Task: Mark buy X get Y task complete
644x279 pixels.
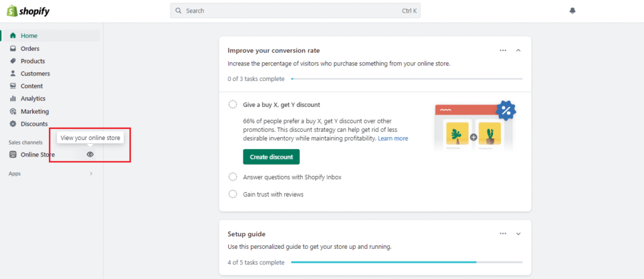Action: [233, 105]
